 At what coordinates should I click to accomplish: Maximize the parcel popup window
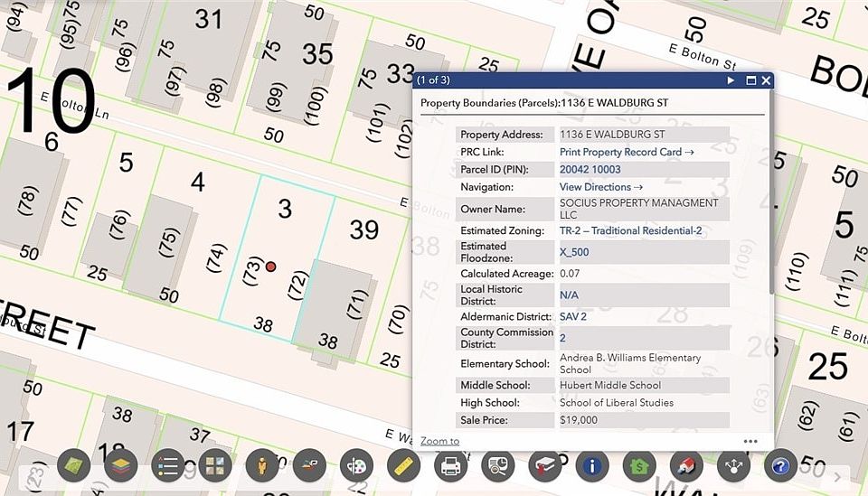(x=751, y=80)
